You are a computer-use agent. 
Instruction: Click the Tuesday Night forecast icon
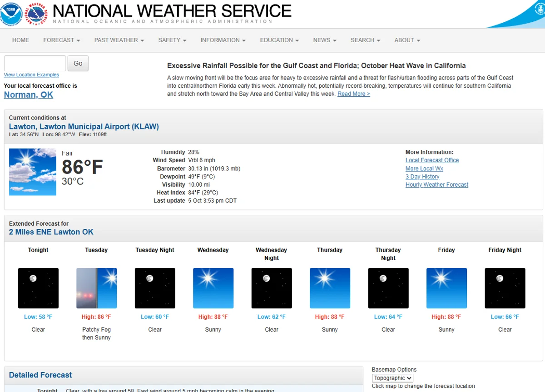point(155,288)
